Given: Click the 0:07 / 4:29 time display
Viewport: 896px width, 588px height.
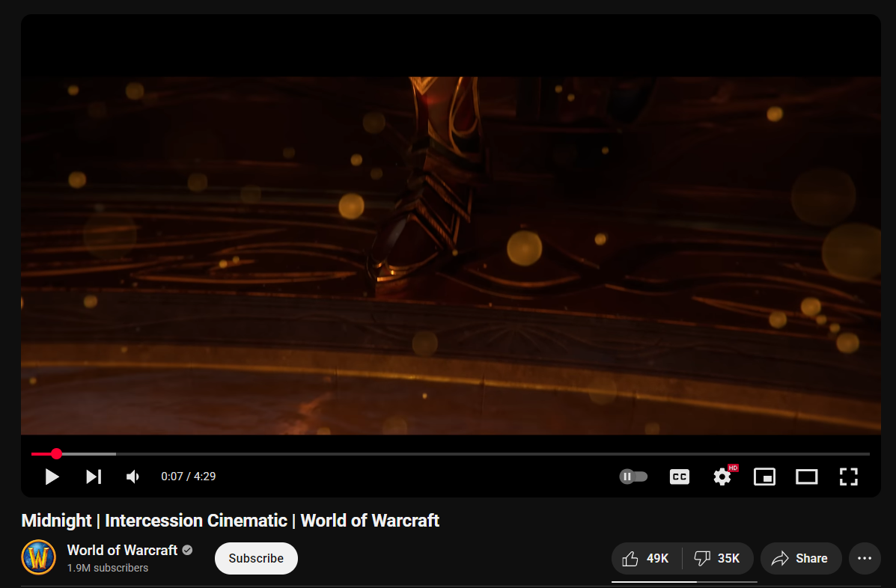Looking at the screenshot, I should tap(189, 476).
